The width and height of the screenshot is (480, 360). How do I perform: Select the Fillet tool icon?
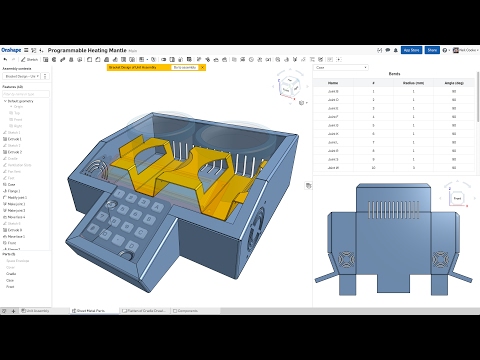point(89,59)
